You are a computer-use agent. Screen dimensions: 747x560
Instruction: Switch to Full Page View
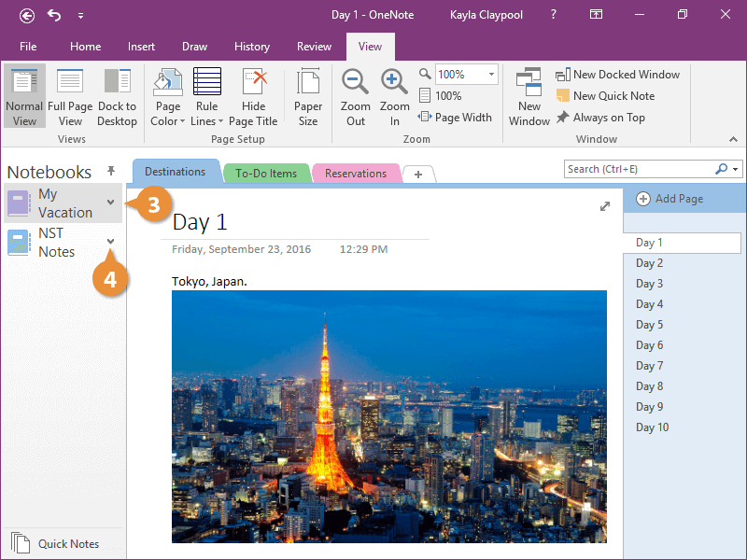[x=70, y=97]
